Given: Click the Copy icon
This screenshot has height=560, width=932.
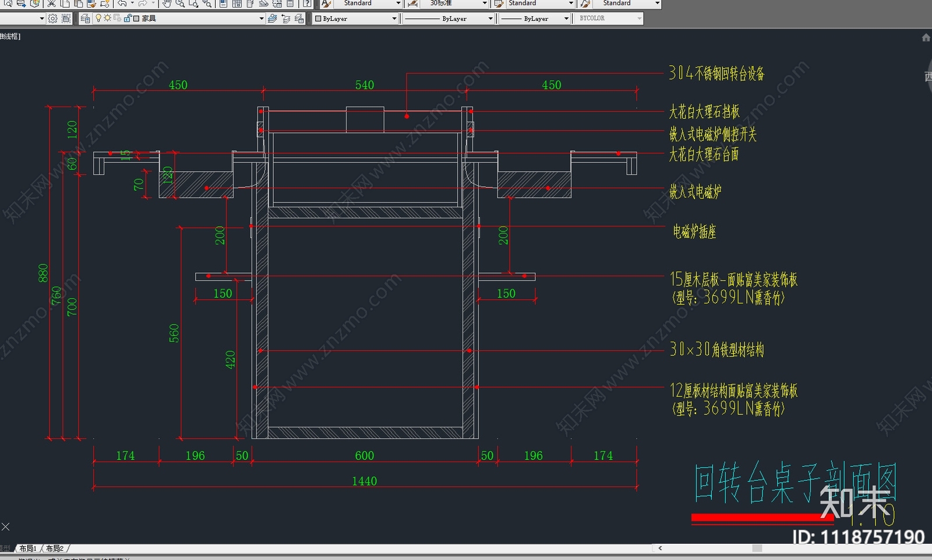Looking at the screenshot, I should pos(65,3).
